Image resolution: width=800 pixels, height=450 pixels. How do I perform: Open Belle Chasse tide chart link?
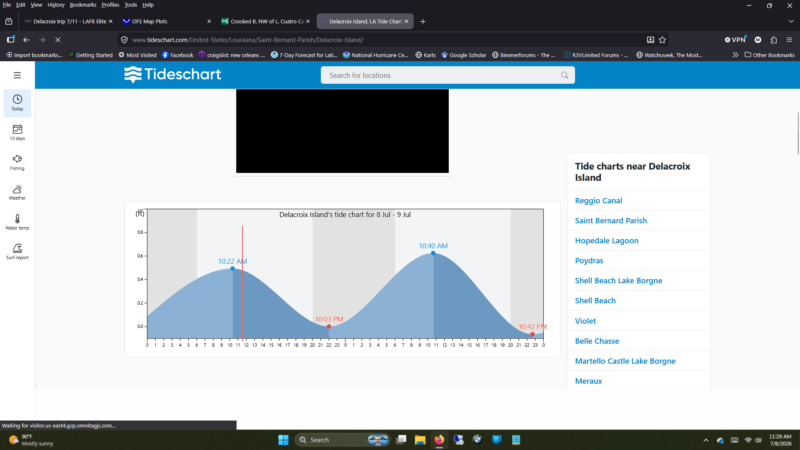tap(596, 341)
